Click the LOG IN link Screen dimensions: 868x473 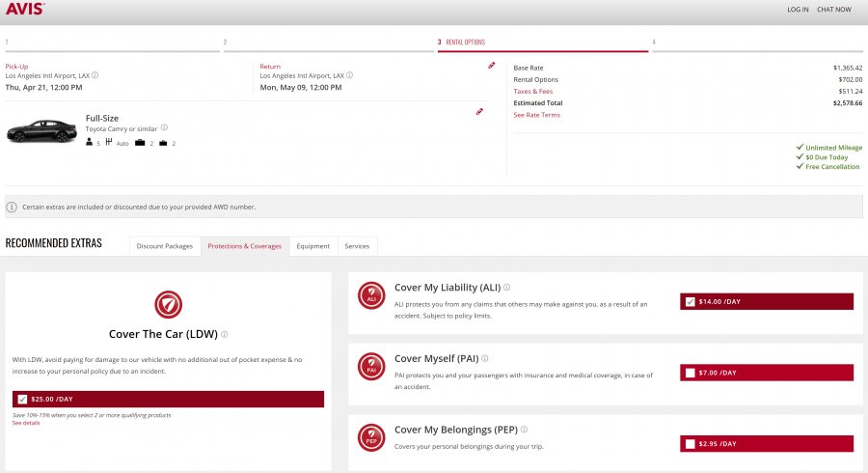click(x=798, y=10)
